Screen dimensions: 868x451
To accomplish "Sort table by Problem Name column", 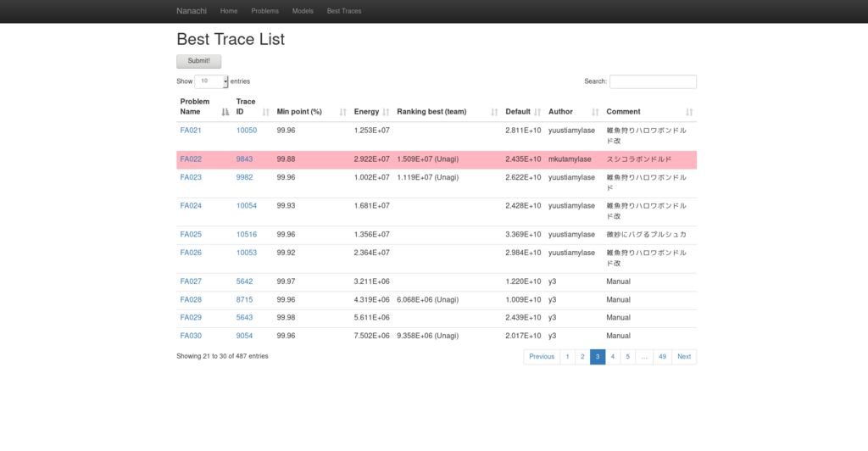I will [x=204, y=107].
